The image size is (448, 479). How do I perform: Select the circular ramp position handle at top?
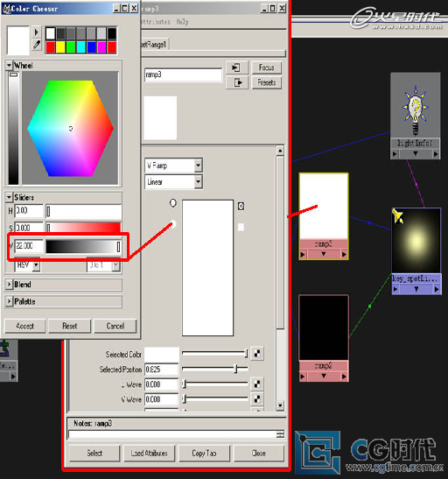click(173, 203)
